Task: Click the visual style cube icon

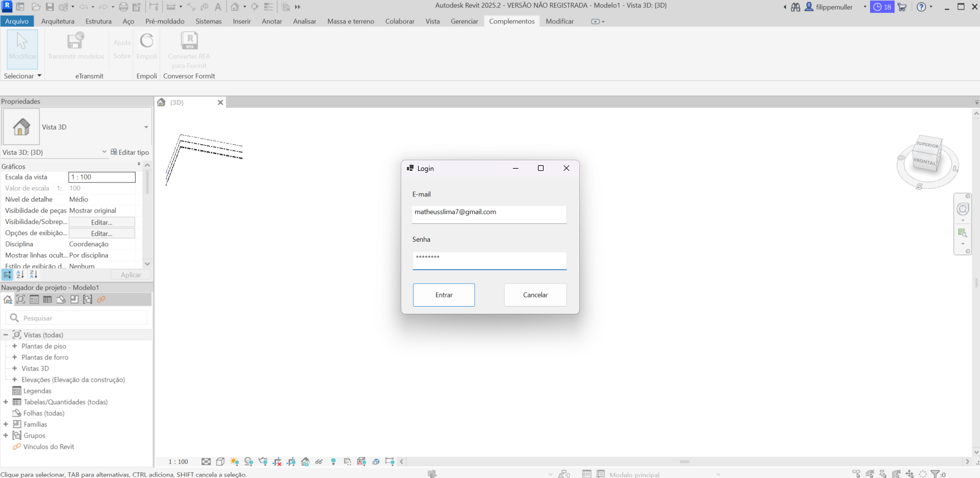Action: coord(220,462)
